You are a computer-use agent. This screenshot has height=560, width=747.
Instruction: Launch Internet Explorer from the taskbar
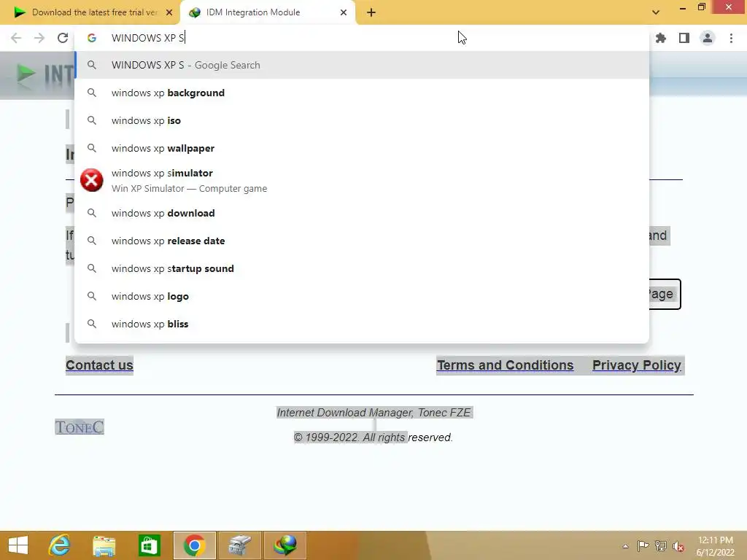(60, 545)
